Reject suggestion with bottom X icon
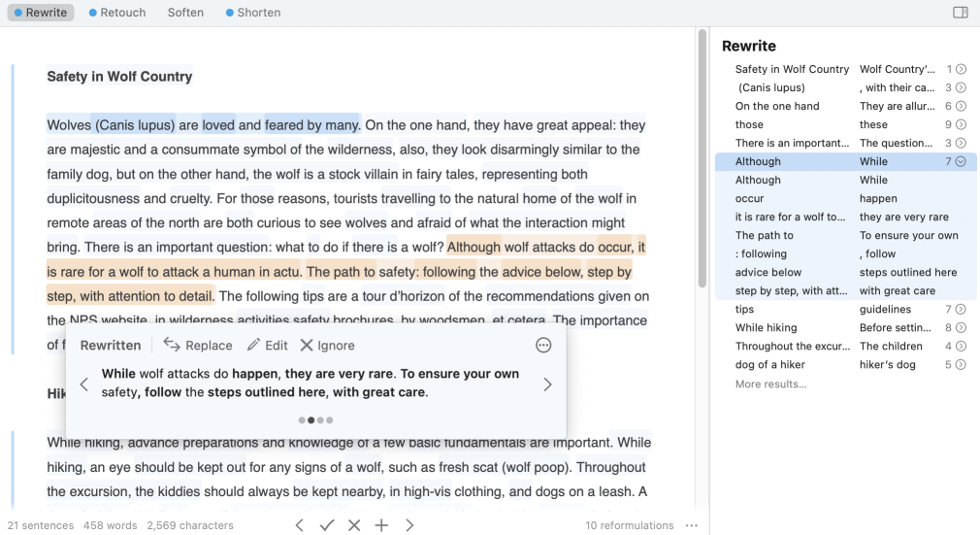Image resolution: width=980 pixels, height=535 pixels. [354, 525]
